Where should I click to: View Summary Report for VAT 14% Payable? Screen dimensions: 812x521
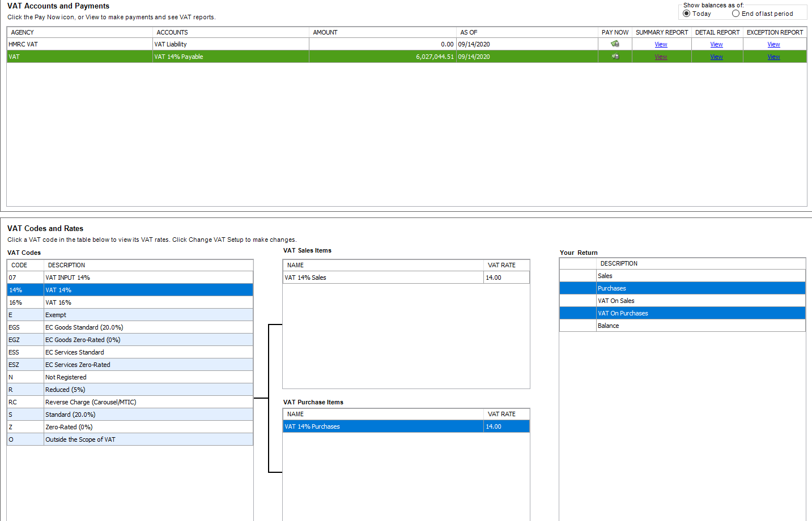pos(661,57)
